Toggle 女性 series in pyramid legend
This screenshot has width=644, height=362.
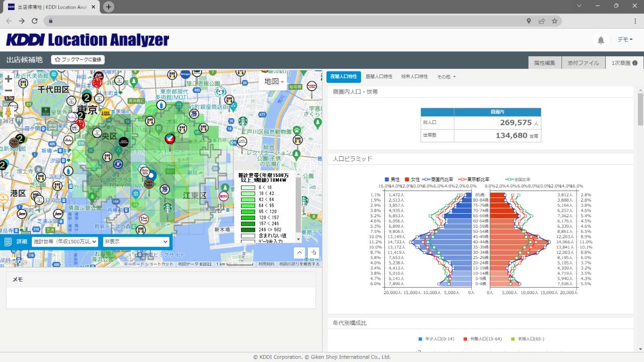[412, 179]
